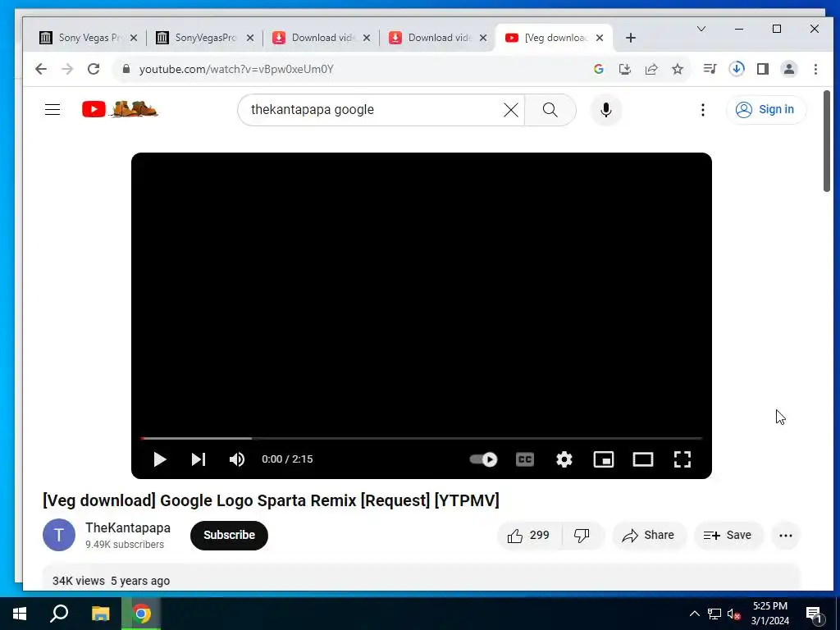Skip to next video
Screen dimensions: 840x630
(199, 459)
